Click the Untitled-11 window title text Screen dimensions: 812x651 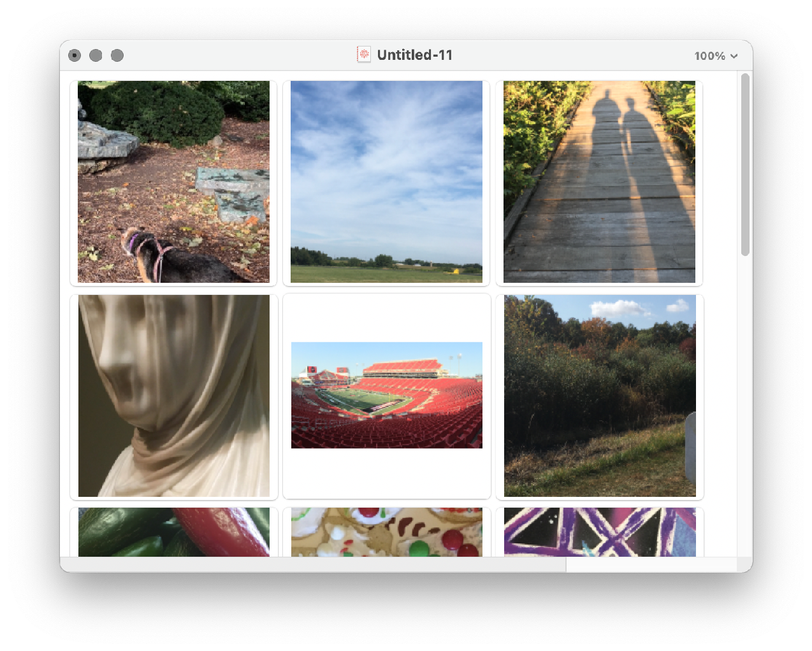point(414,55)
